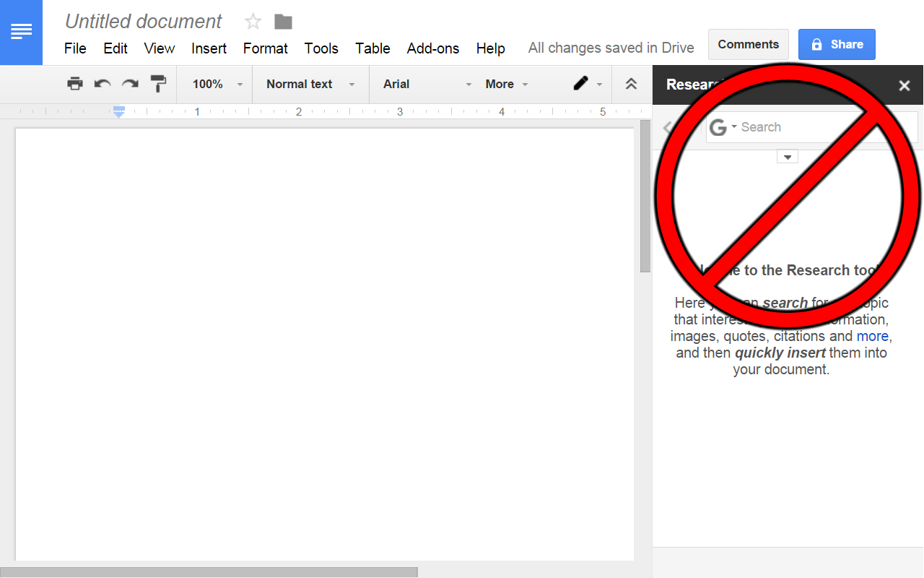This screenshot has height=578, width=924.
Task: Star the Untitled document
Action: click(x=253, y=22)
